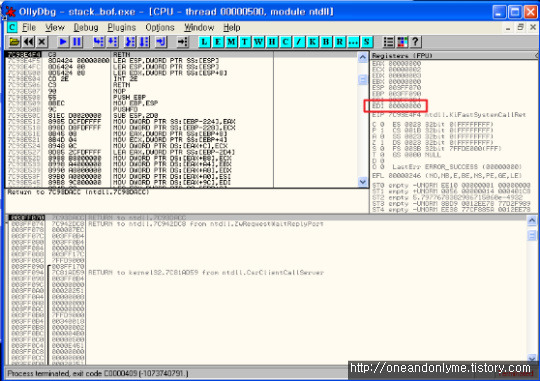The width and height of the screenshot is (540, 381).
Task: Open the Debug menu
Action: (86, 27)
